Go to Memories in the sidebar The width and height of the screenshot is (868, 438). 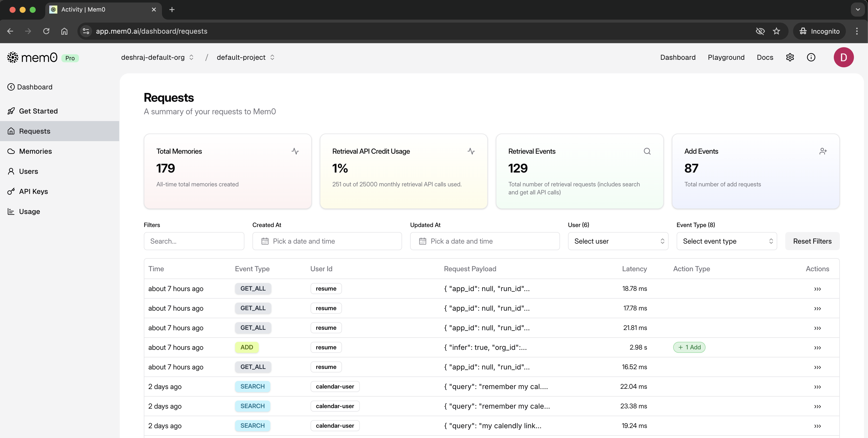(35, 151)
